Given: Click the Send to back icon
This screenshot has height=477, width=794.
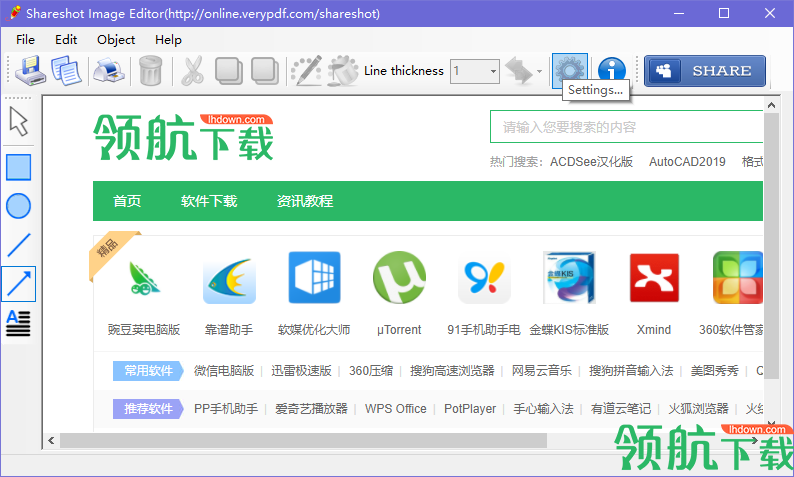Looking at the screenshot, I should pos(265,70).
